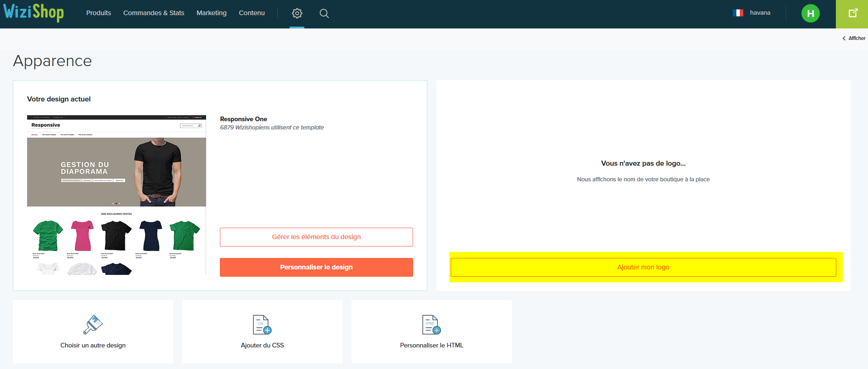Open Commandes & Stats menu
Screen dimensions: 868x369
[154, 13]
